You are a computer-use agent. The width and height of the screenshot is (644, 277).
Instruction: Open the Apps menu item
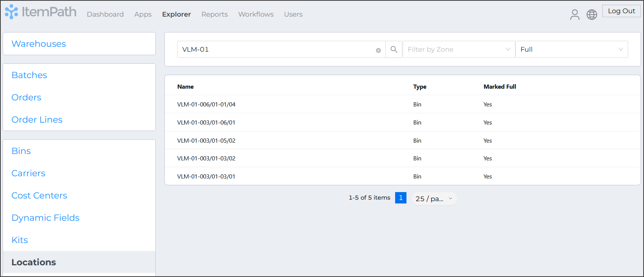coord(143,14)
